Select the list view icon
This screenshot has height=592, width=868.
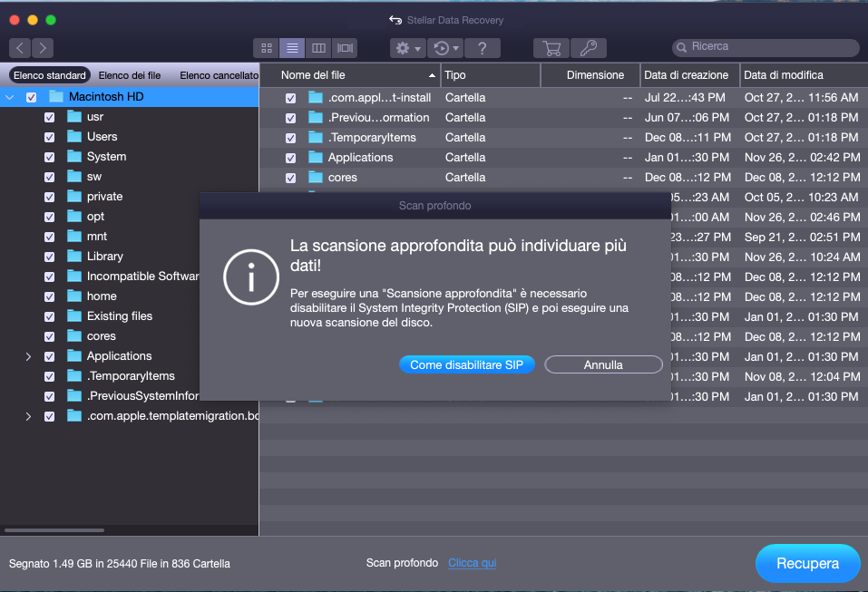tap(292, 48)
